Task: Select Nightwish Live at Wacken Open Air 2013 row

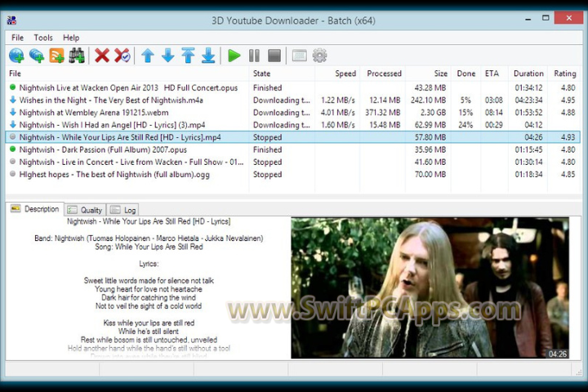Action: tap(293, 87)
